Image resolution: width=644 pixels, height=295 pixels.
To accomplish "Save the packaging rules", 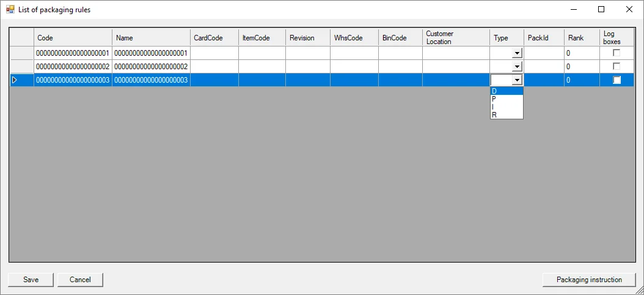I will (x=31, y=280).
